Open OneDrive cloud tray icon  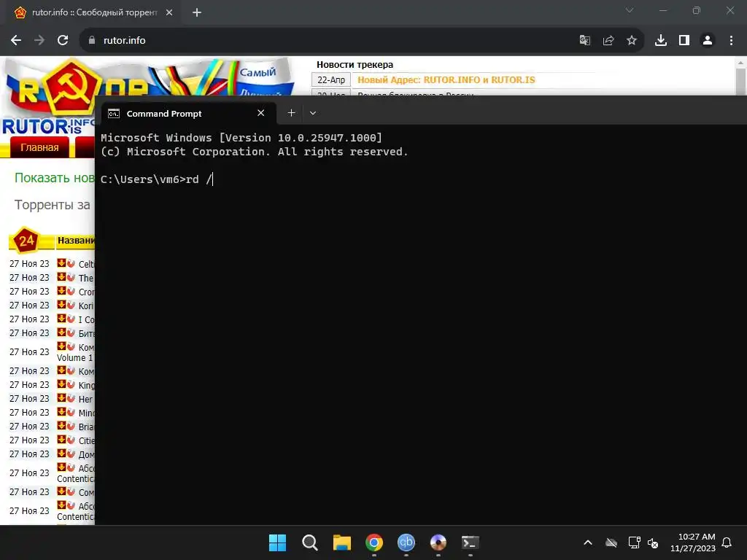point(611,542)
